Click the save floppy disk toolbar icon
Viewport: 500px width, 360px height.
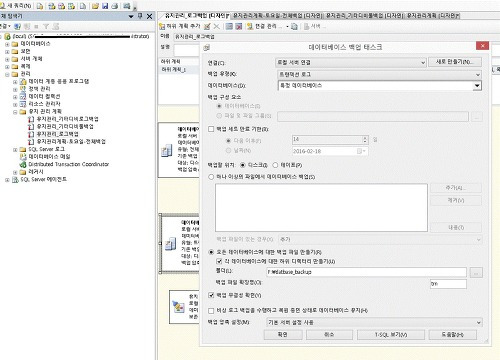tap(105, 6)
